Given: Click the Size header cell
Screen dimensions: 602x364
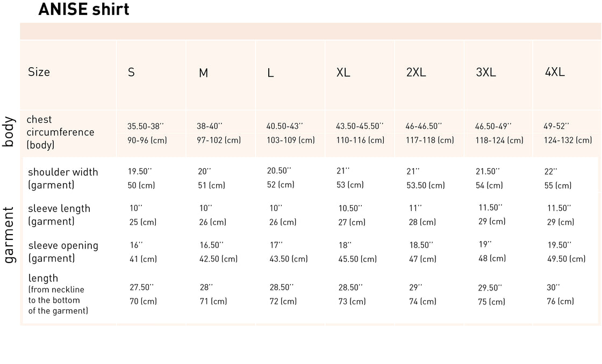Looking at the screenshot, I should (39, 72).
